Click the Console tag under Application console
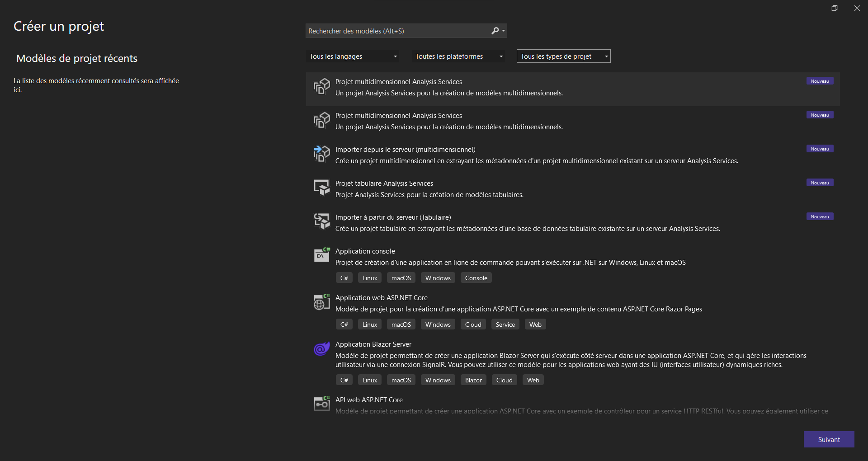 click(x=476, y=278)
